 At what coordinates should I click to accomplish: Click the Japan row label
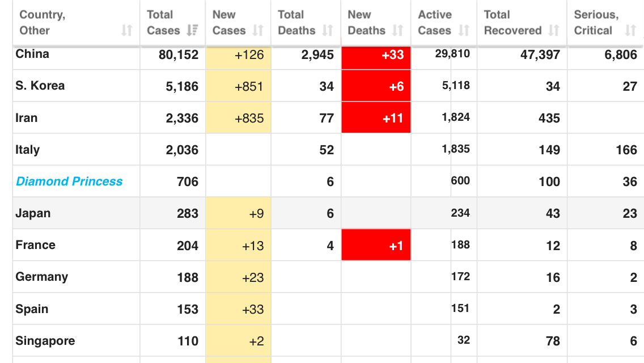pyautogui.click(x=33, y=213)
